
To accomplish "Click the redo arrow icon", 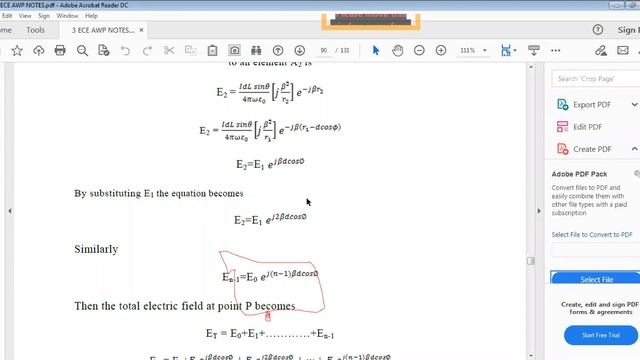I will 147,51.
